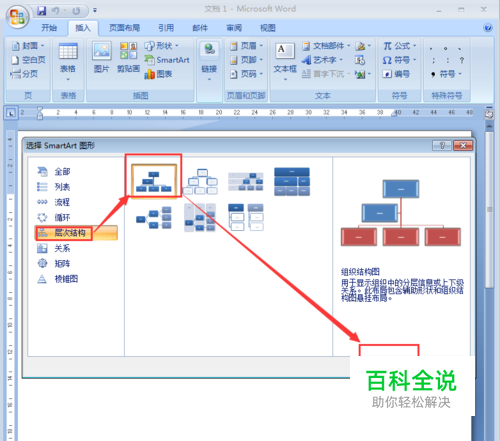Open Word help icon
The height and width of the screenshot is (441, 500).
pos(488,27)
